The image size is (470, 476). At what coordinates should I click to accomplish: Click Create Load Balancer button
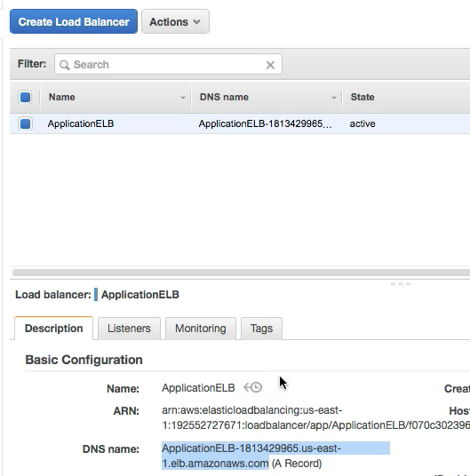(x=74, y=21)
